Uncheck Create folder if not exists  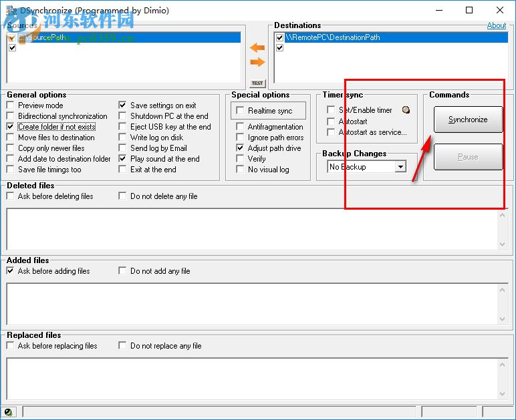coord(11,126)
